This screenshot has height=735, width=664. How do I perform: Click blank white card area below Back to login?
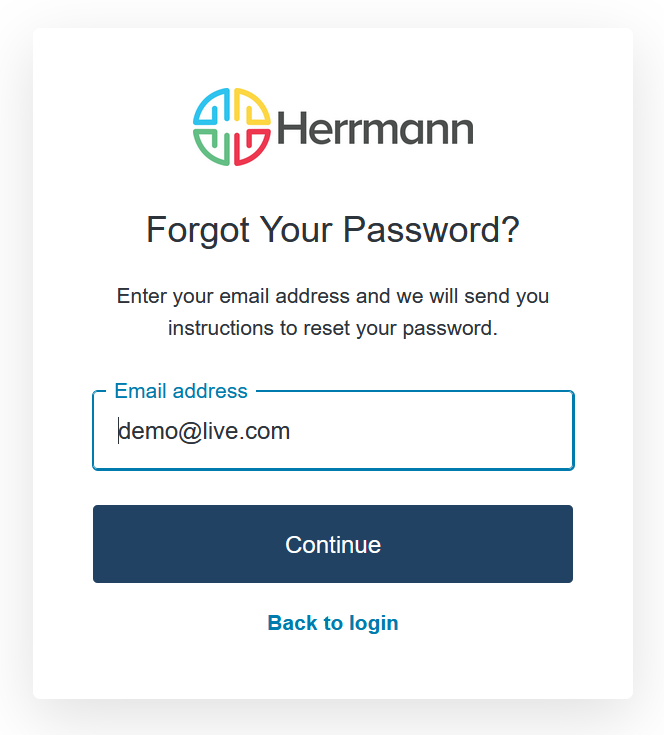333,668
